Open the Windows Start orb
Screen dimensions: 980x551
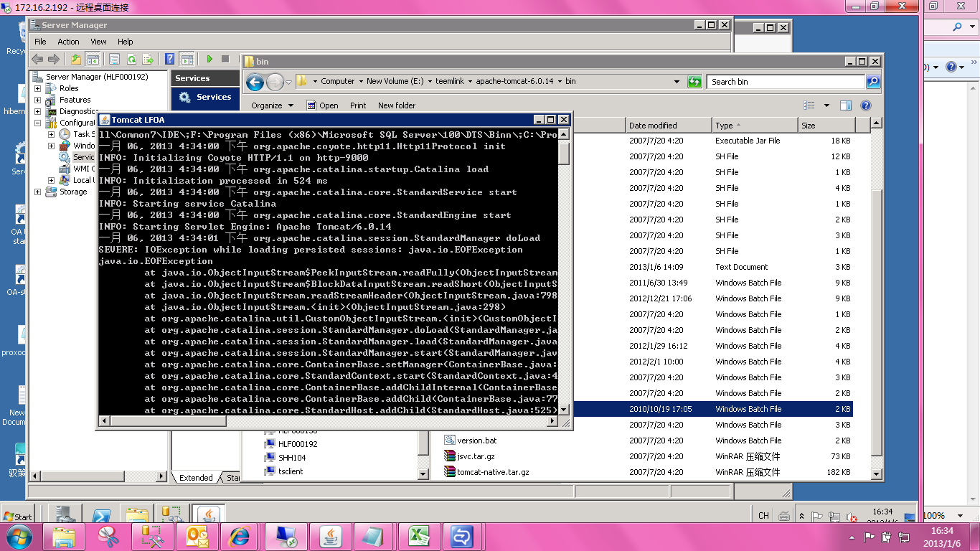[x=18, y=536]
